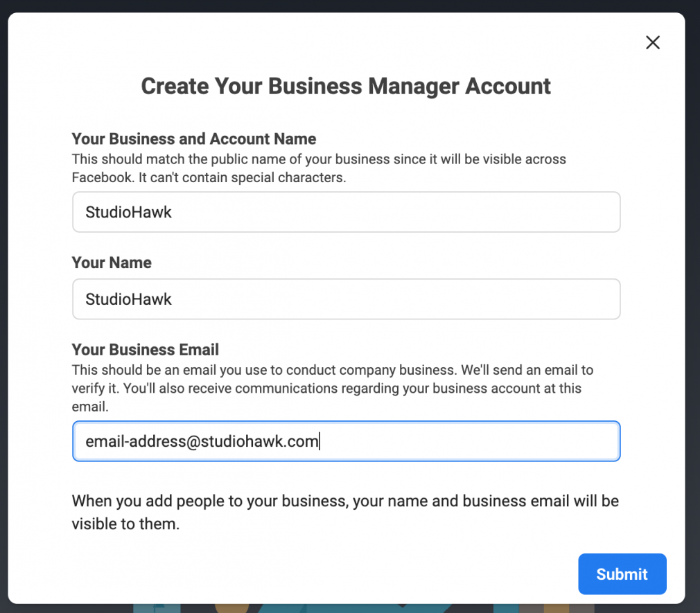Click the word "Facebook" in the name description

[100, 177]
